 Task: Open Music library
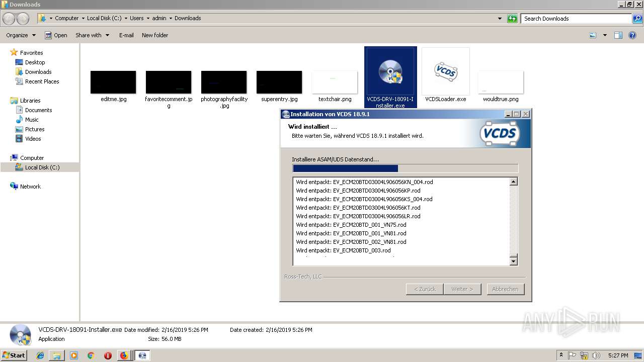(x=32, y=120)
